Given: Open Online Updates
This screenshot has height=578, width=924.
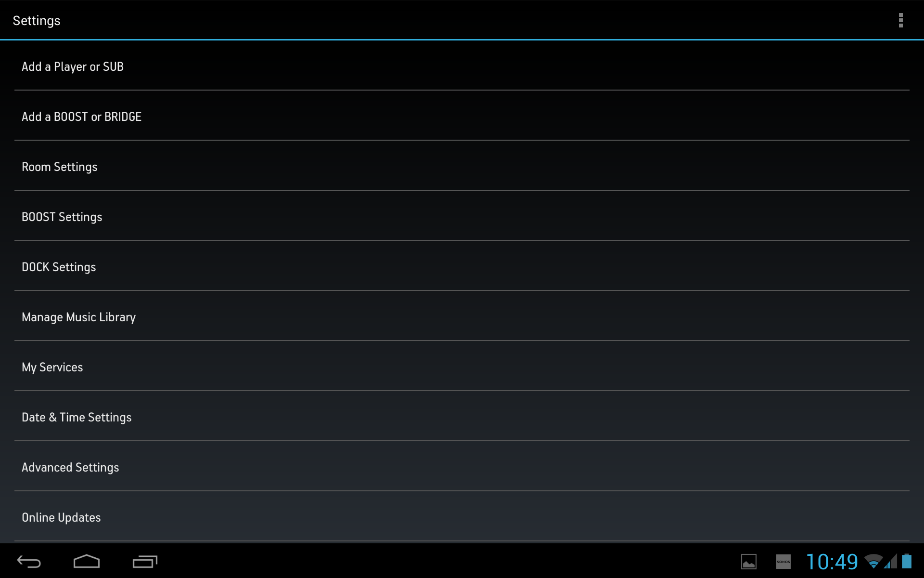Looking at the screenshot, I should (x=462, y=516).
